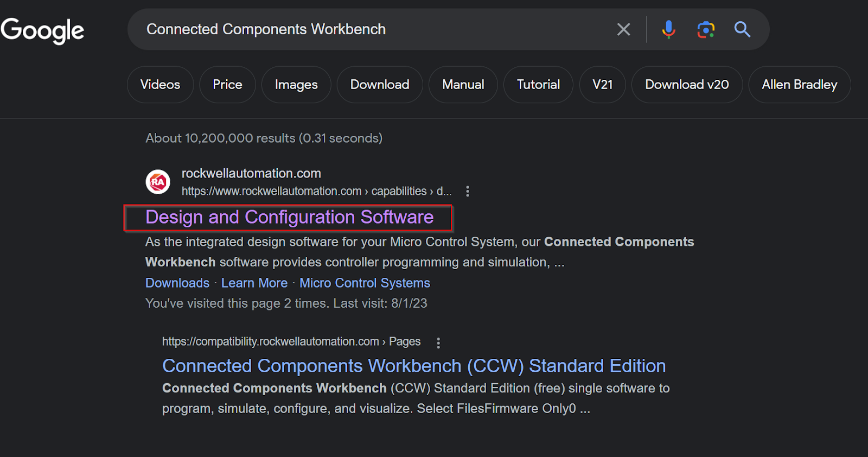Viewport: 868px width, 457px height.
Task: Open Google Lens image search
Action: click(x=706, y=29)
